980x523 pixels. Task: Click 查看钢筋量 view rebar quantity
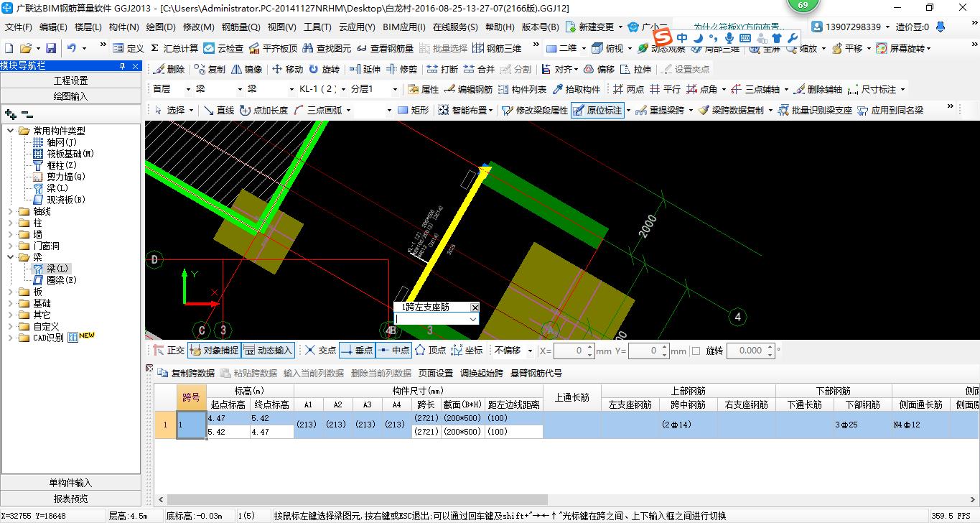point(385,48)
